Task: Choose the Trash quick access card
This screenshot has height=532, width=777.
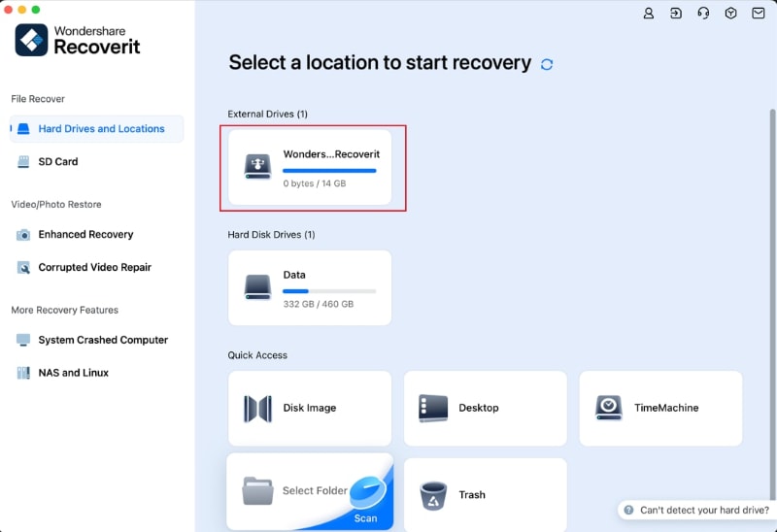Action: click(485, 495)
